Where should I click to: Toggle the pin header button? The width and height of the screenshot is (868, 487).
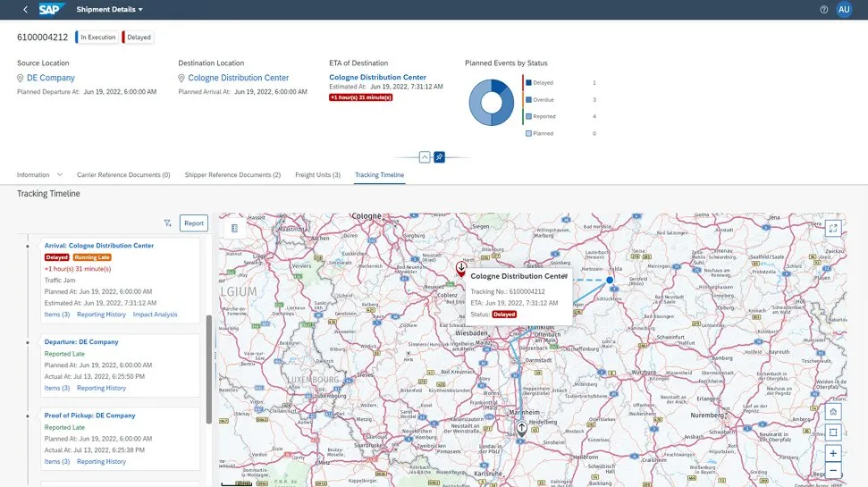(439, 156)
